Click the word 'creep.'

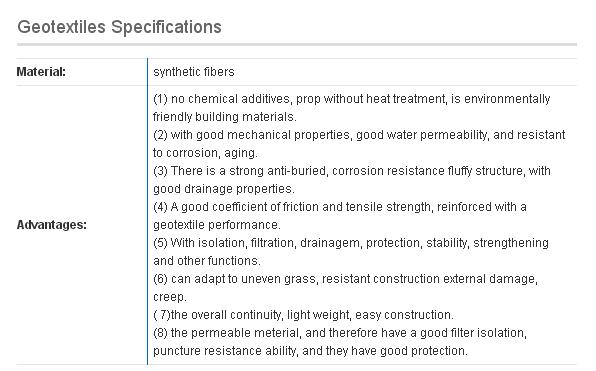point(170,297)
